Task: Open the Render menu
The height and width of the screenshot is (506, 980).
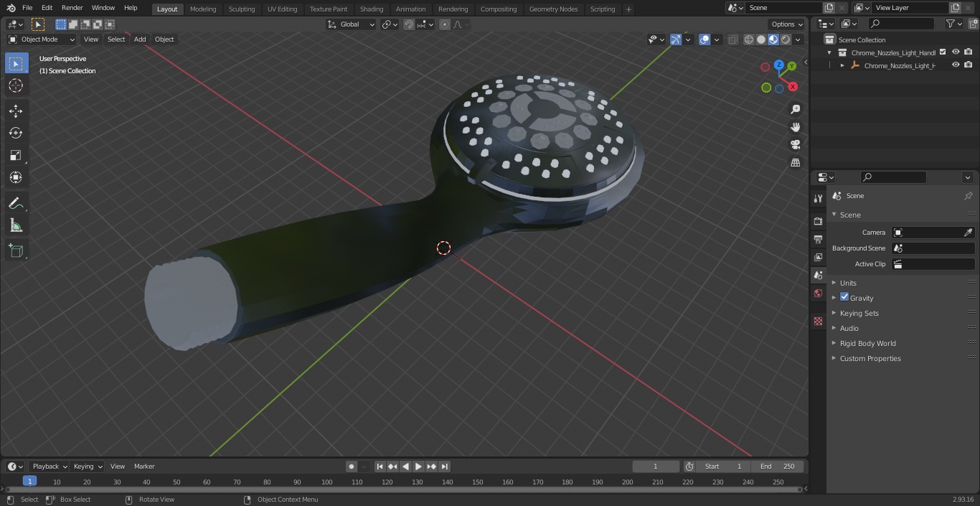Action: [72, 8]
